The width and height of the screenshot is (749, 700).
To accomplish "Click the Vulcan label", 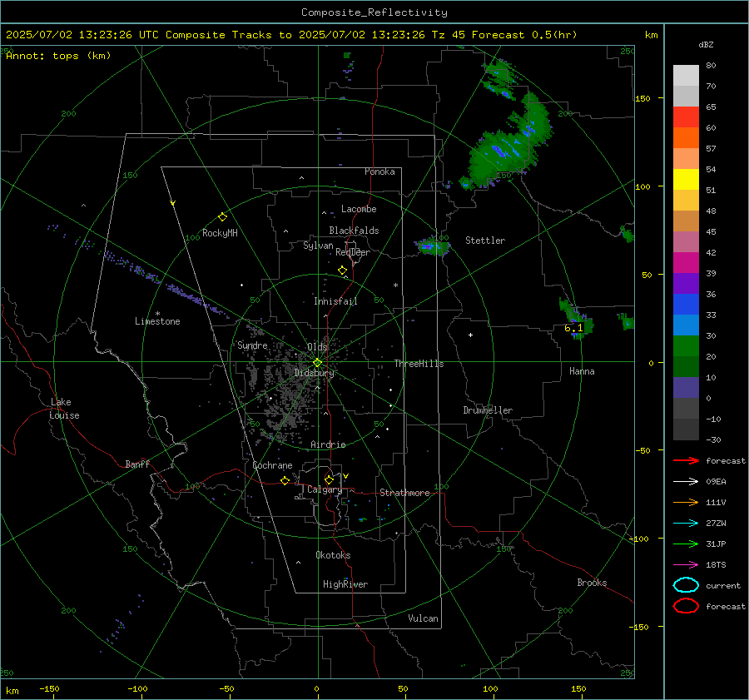I will (423, 618).
